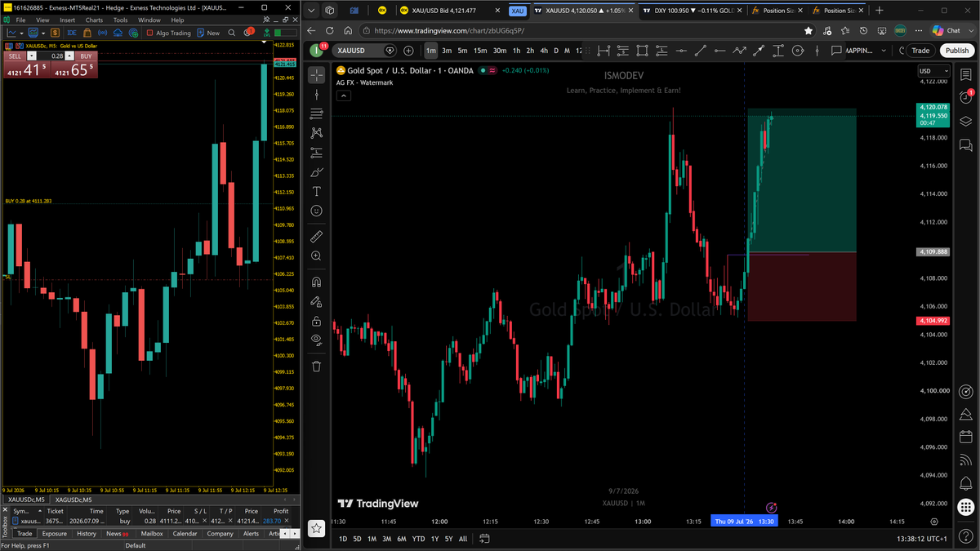Screen dimensions: 980x551
Task: Open the Calendar tab in MT5 Toolbox
Action: (185, 534)
